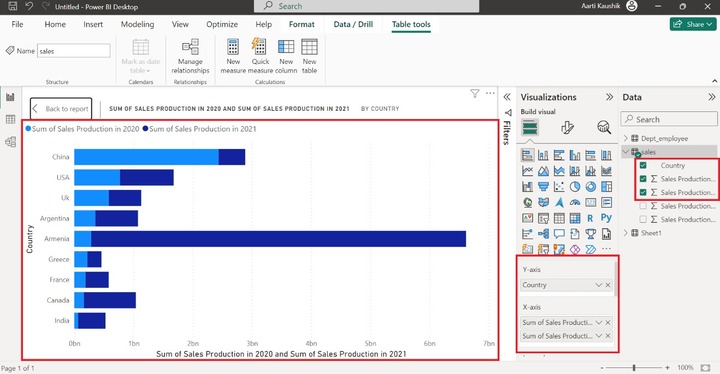Select the stacked bar chart visual
720x374 pixels.
click(x=528, y=155)
